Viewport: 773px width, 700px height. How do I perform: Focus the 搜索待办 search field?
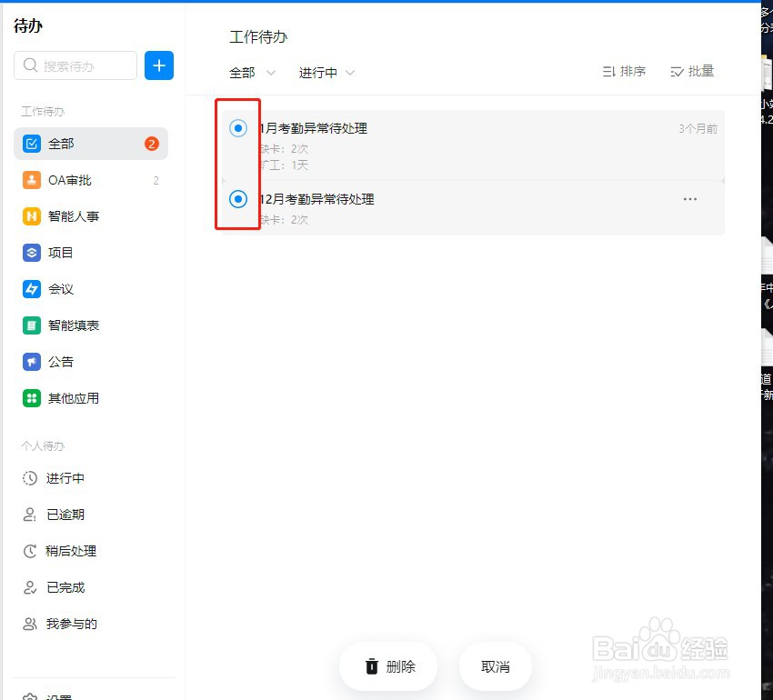[75, 65]
